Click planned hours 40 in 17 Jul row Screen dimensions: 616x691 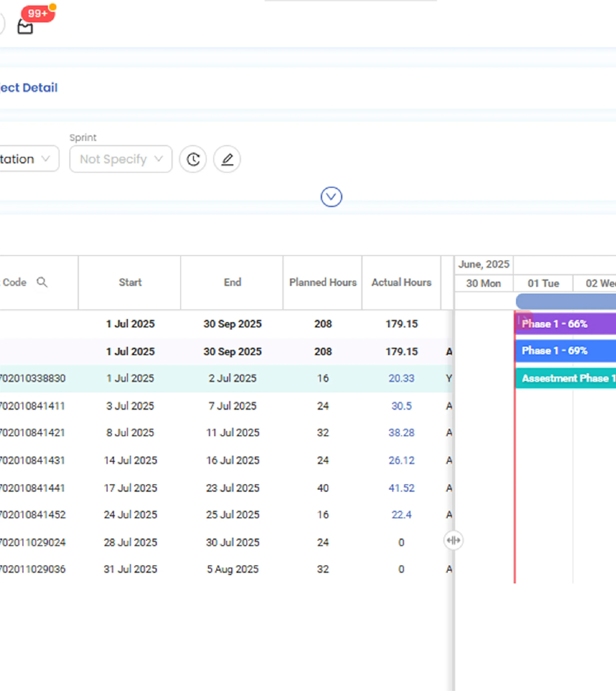tap(322, 488)
